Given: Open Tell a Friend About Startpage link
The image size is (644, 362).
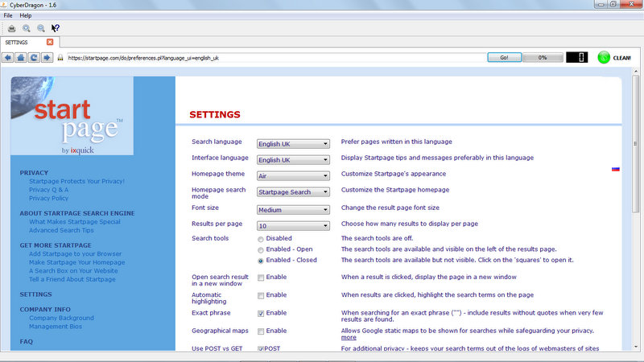Looking at the screenshot, I should click(x=72, y=279).
